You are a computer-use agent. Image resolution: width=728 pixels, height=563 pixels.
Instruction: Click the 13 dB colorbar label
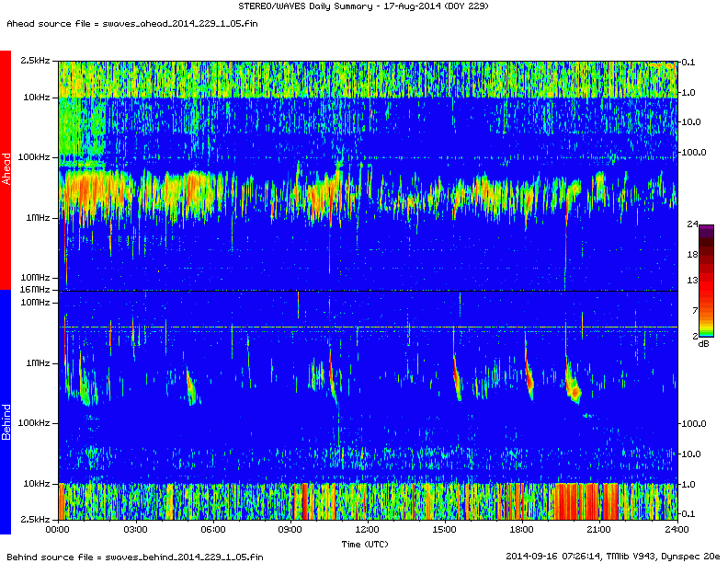pos(692,280)
